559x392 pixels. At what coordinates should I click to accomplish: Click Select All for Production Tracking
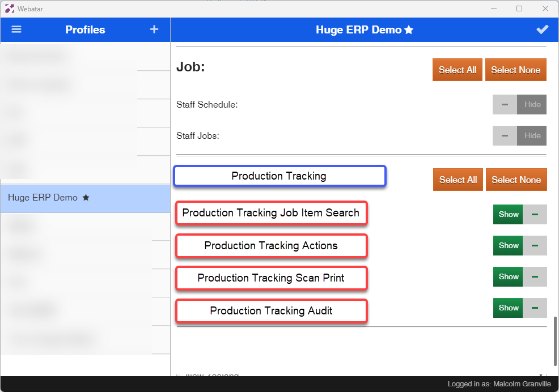coord(458,180)
